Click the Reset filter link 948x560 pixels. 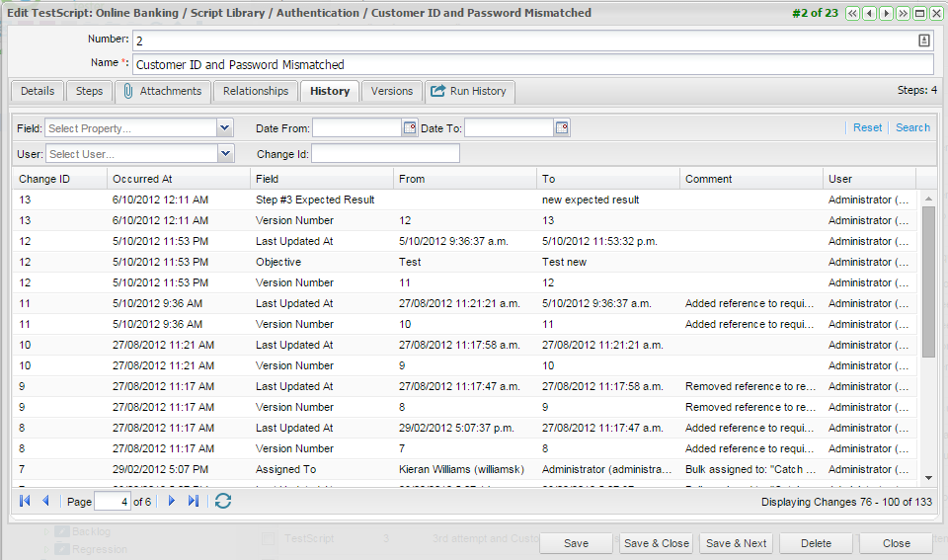point(867,127)
